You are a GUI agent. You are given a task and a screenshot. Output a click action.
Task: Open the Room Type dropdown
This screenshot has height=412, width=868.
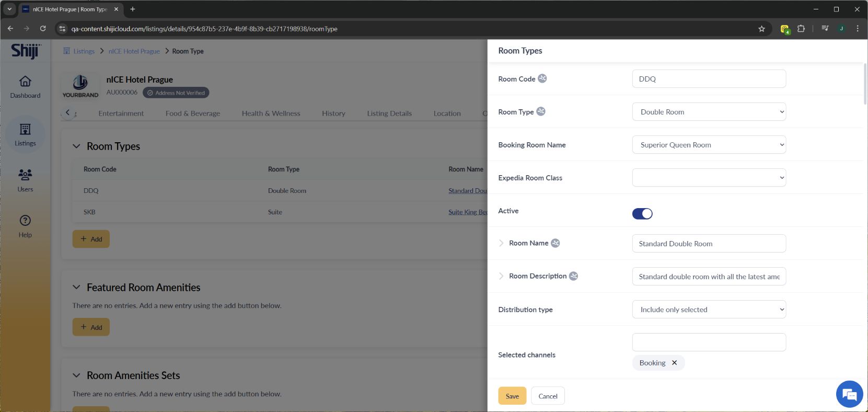click(x=709, y=112)
